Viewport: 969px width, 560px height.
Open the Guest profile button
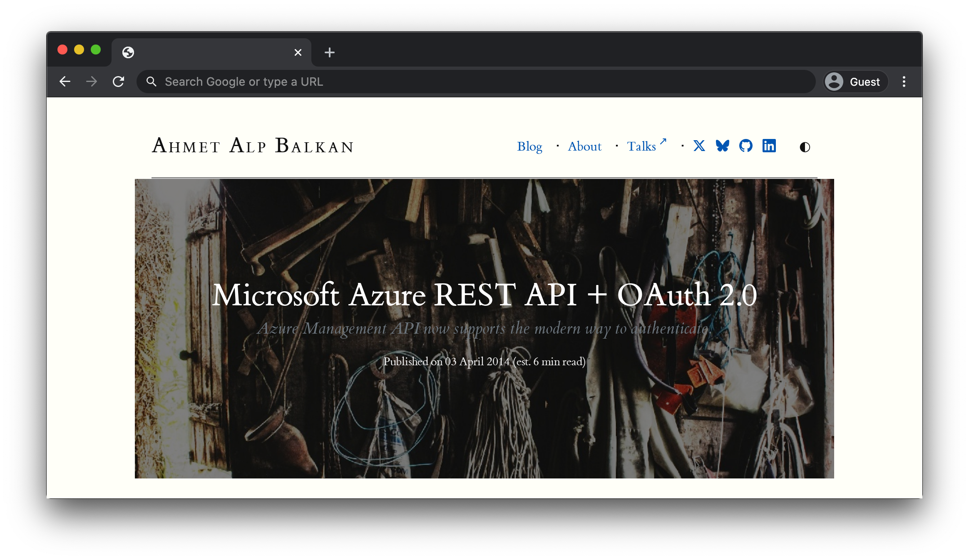(x=855, y=82)
